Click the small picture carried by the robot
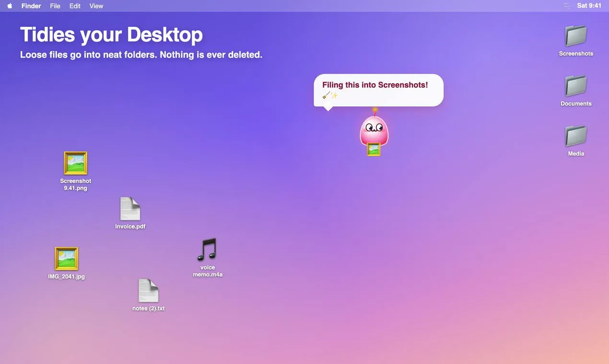Image resolution: width=609 pixels, height=364 pixels. pos(374,149)
